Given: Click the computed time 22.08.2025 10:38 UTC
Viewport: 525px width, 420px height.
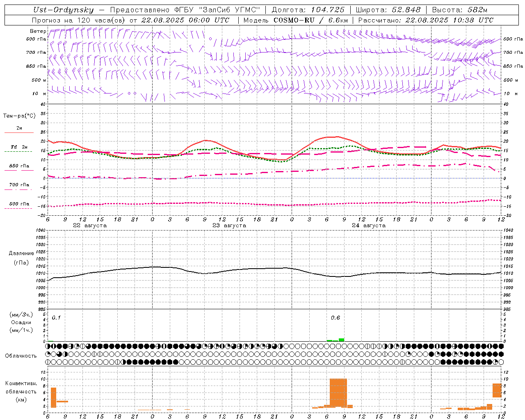Looking at the screenshot, I should pos(449,20).
